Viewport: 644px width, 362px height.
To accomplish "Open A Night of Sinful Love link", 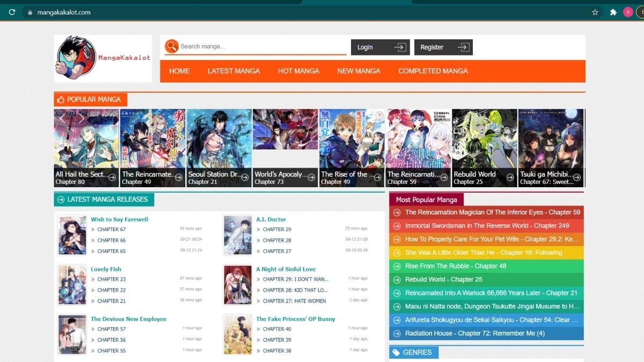I will [286, 269].
